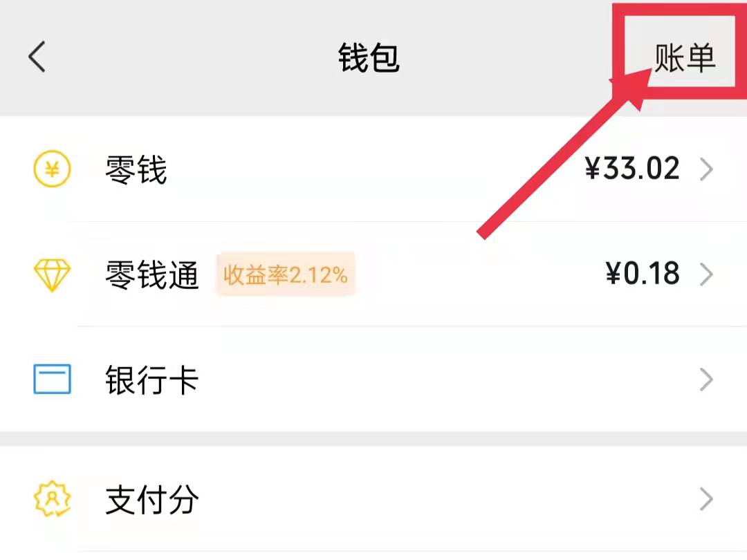
Task: Tap the 钱包 page title
Action: [369, 58]
